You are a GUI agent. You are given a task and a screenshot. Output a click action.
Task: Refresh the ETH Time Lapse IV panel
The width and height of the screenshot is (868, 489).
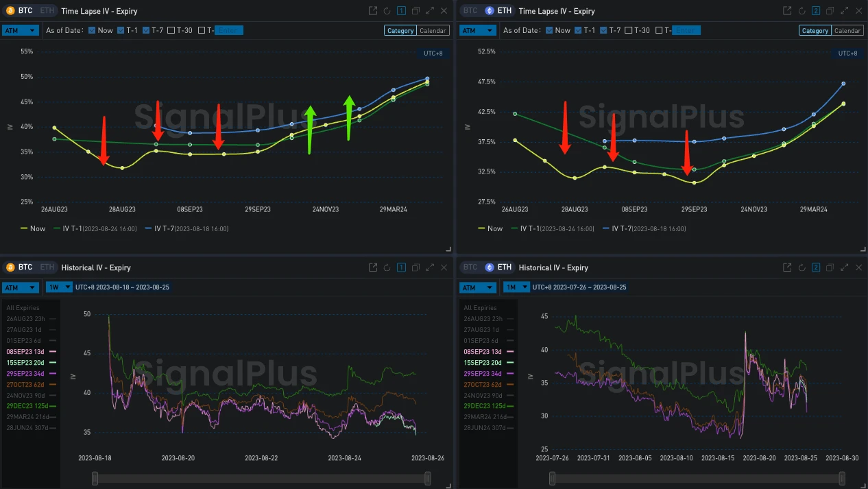[801, 11]
